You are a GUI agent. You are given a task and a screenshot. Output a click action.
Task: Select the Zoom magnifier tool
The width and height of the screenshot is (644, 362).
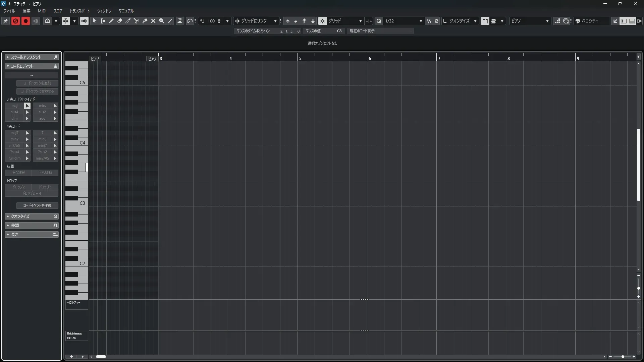point(162,21)
